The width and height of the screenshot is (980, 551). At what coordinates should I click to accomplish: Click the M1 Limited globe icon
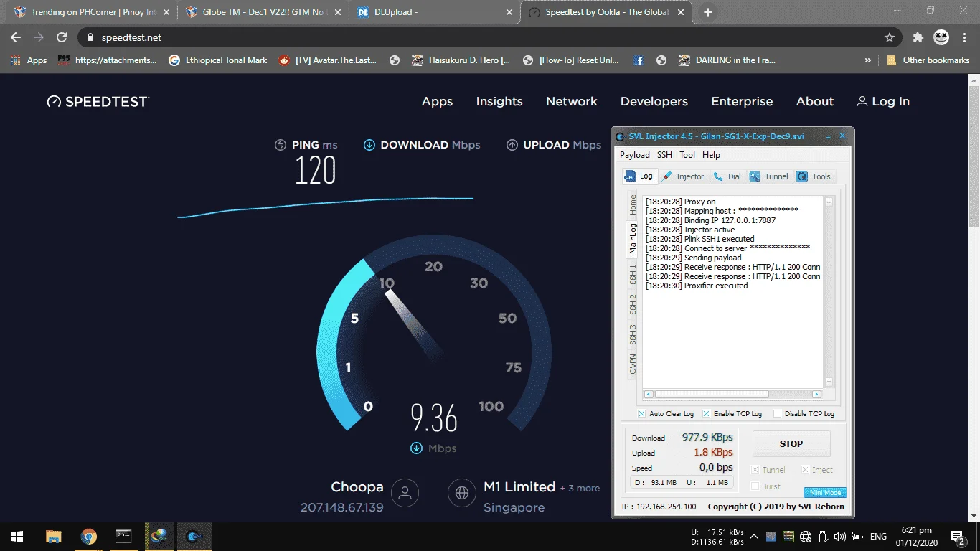point(462,493)
